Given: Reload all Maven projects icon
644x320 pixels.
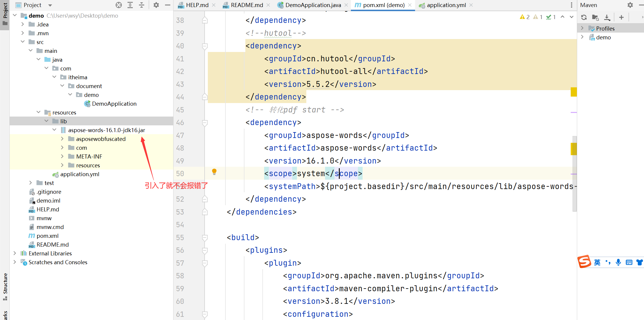Looking at the screenshot, I should tap(584, 17).
